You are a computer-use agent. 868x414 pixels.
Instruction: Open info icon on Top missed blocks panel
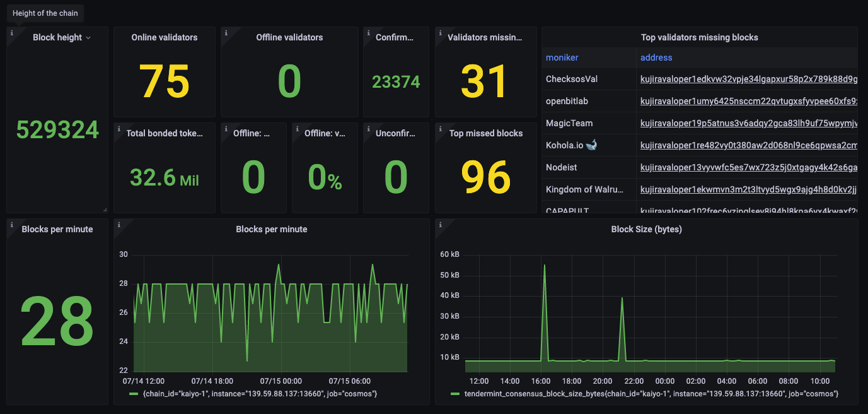point(439,127)
